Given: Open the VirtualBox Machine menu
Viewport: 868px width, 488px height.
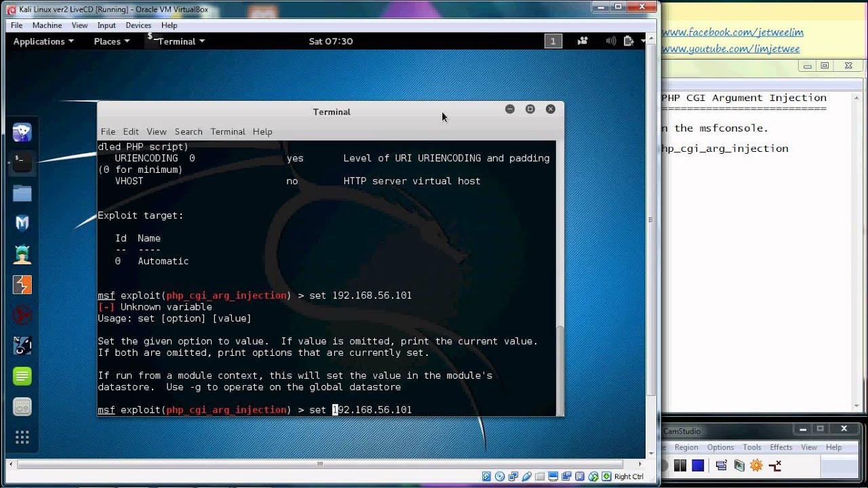Looking at the screenshot, I should point(47,25).
